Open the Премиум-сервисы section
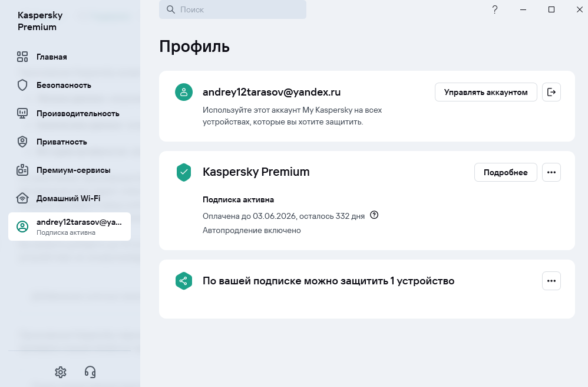Image resolution: width=588 pixels, height=387 pixels. [70, 170]
